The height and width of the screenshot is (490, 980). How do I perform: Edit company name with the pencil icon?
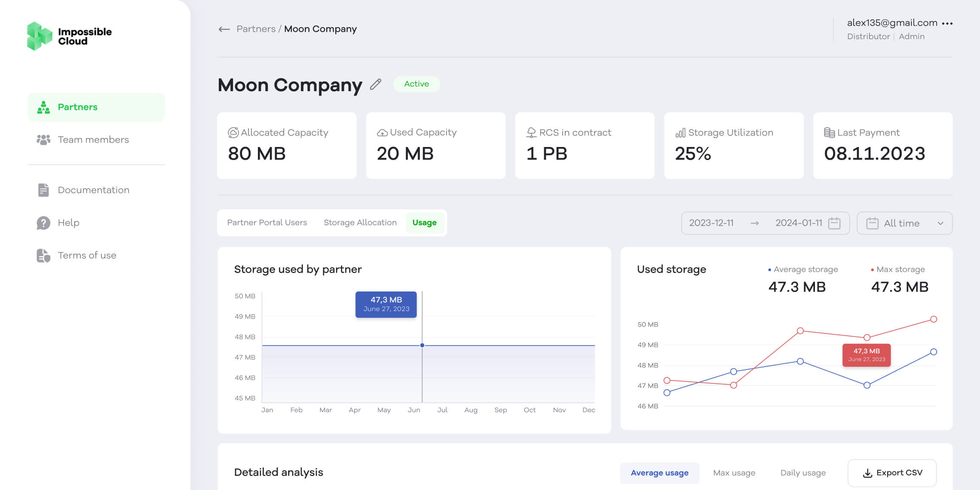(x=376, y=84)
